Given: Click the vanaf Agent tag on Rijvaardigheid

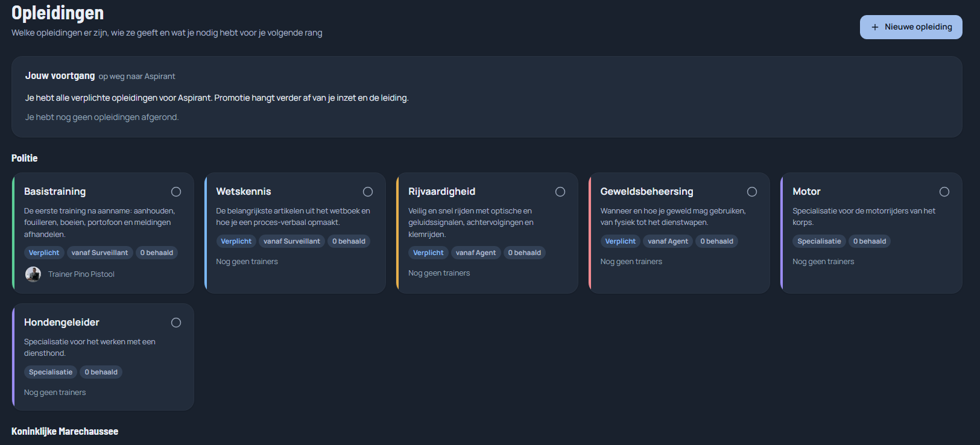Looking at the screenshot, I should point(476,253).
